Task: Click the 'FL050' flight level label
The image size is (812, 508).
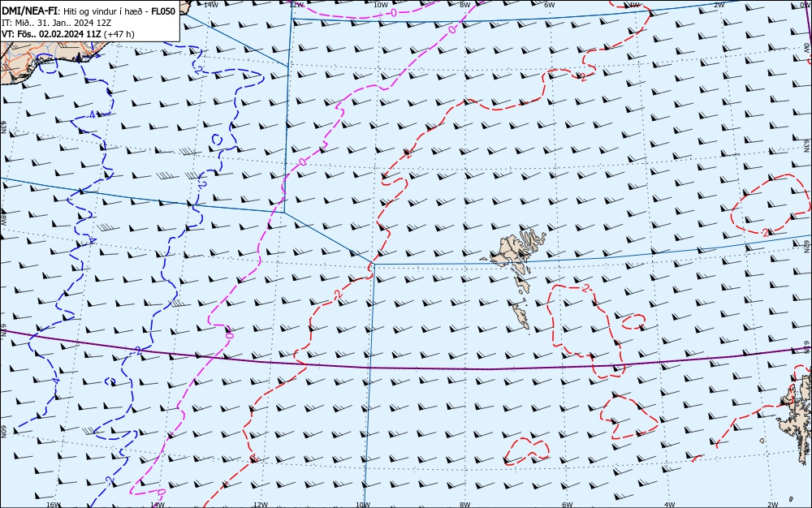Action: pos(163,11)
